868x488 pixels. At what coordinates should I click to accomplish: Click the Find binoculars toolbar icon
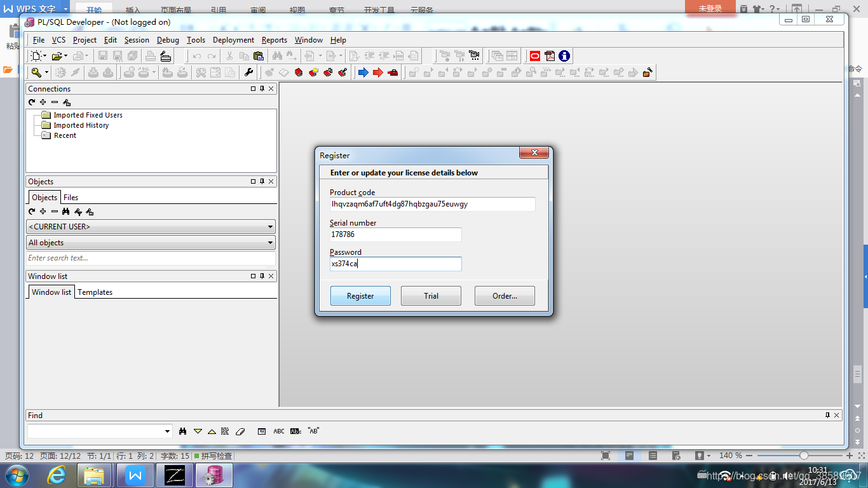click(277, 56)
